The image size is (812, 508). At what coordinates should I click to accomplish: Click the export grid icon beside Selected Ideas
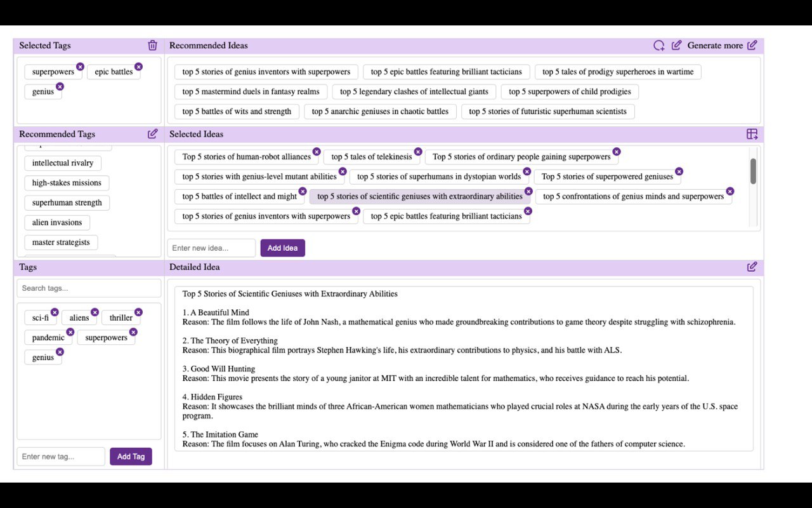[752, 134]
